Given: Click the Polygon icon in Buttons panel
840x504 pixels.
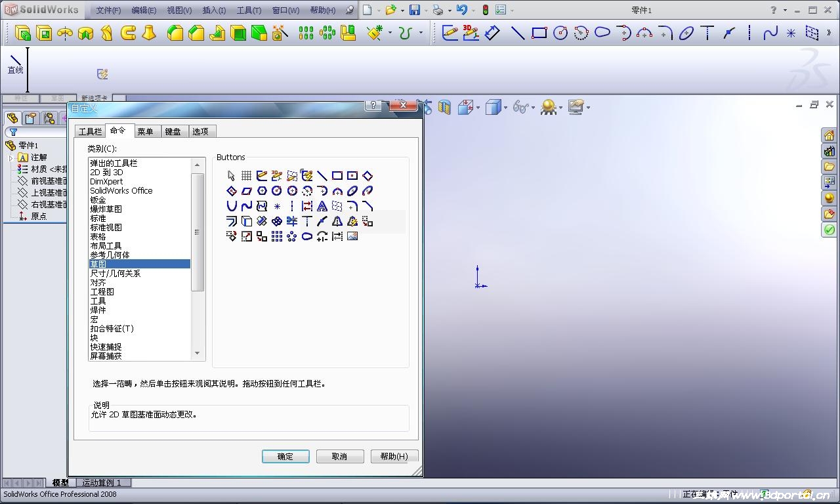Looking at the screenshot, I should click(x=262, y=191).
